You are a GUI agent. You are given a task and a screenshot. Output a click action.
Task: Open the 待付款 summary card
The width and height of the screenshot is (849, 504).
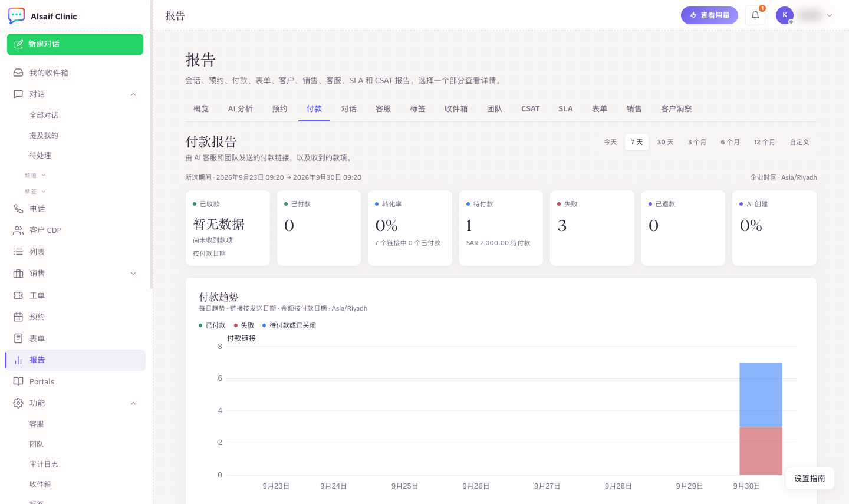(x=501, y=228)
